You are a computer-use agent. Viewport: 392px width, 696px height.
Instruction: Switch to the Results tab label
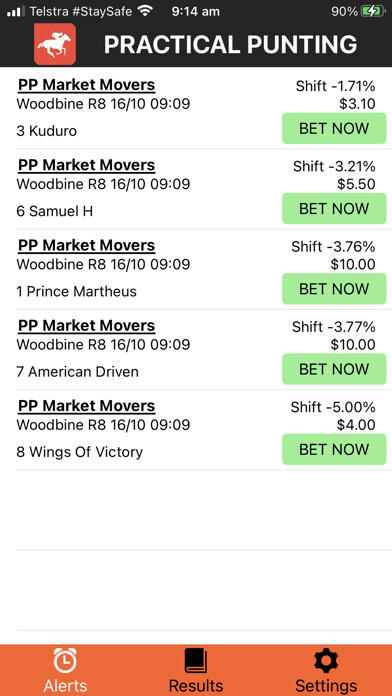click(196, 686)
